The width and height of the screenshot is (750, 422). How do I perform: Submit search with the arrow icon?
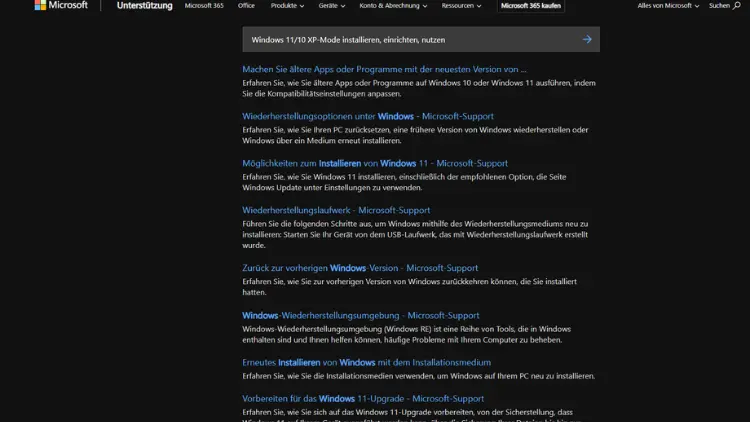point(587,40)
